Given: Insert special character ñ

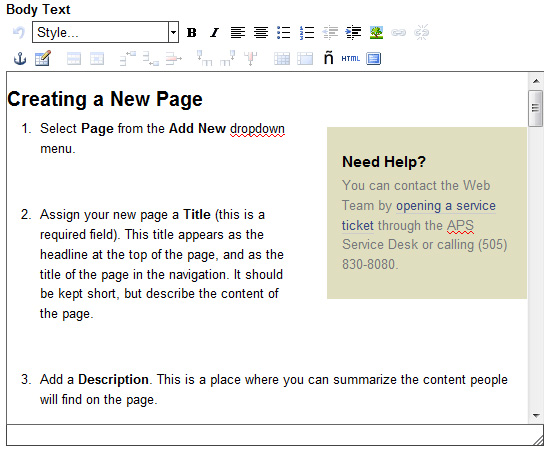Looking at the screenshot, I should 328,58.
